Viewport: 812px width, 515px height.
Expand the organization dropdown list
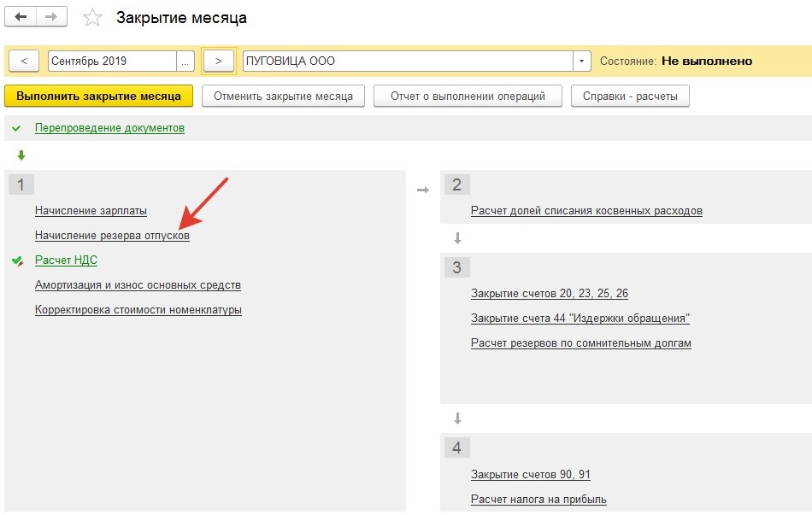coord(582,61)
